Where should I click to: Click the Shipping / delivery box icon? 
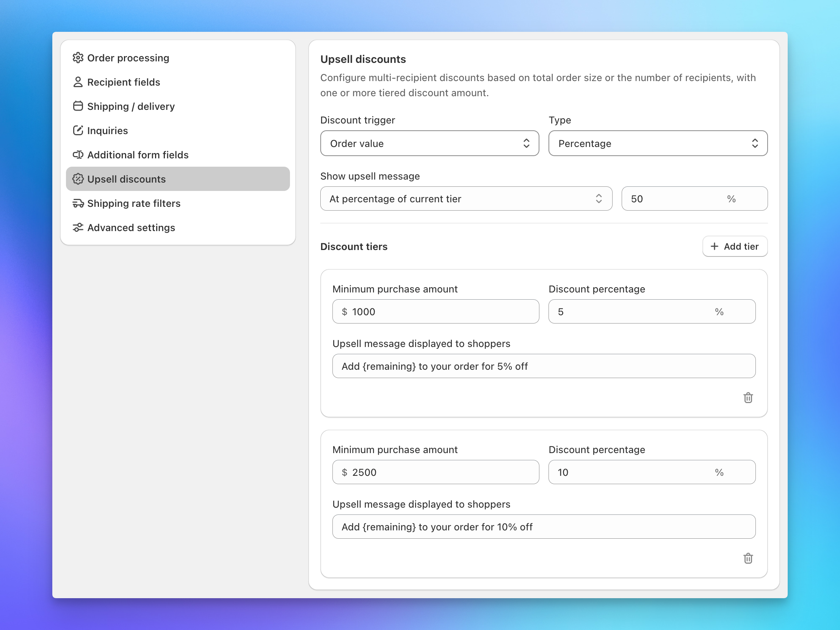pyautogui.click(x=78, y=106)
